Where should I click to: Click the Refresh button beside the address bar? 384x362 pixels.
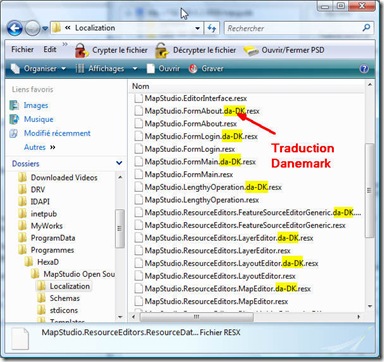(212, 28)
